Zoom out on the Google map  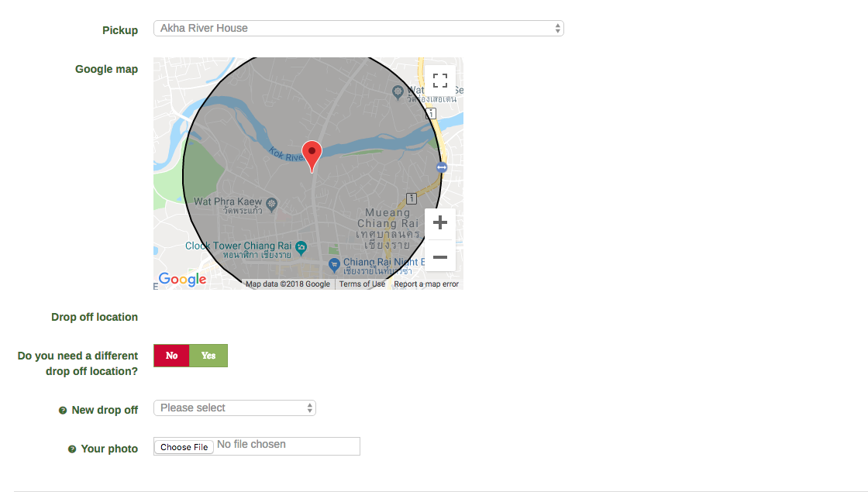[x=440, y=256]
